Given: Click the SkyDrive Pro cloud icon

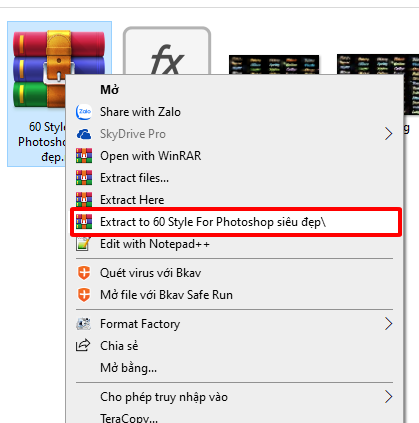Looking at the screenshot, I should pos(84,134).
